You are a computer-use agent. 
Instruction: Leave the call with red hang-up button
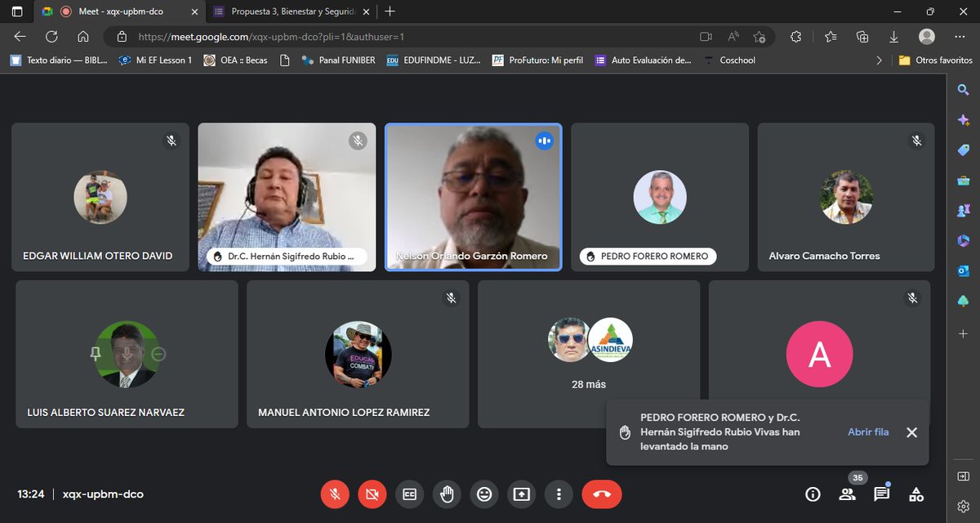(602, 494)
